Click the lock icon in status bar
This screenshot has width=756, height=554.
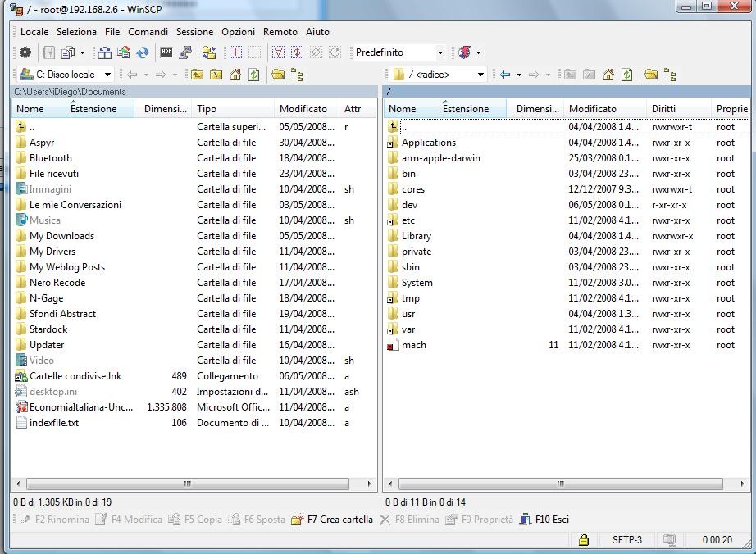pyautogui.click(x=583, y=540)
